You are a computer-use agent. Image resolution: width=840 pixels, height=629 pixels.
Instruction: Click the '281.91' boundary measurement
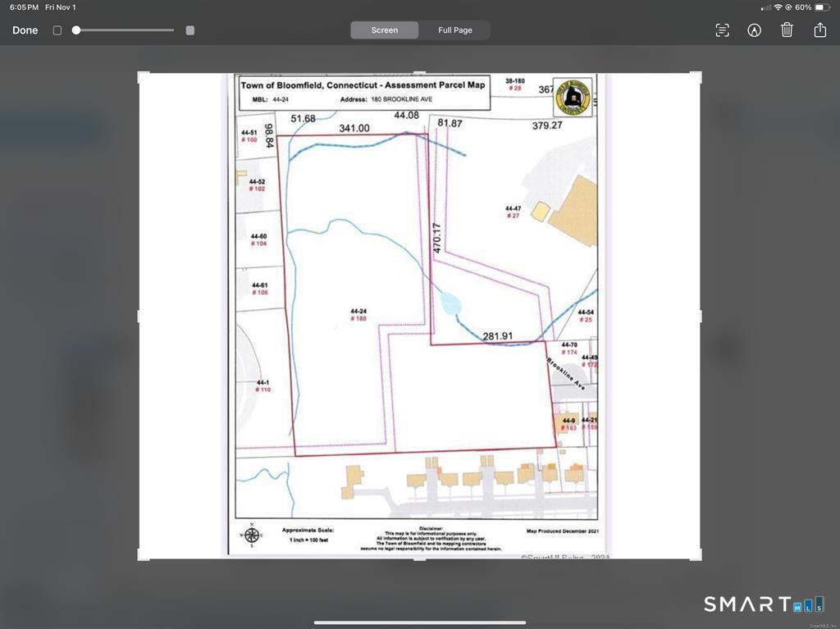[498, 336]
